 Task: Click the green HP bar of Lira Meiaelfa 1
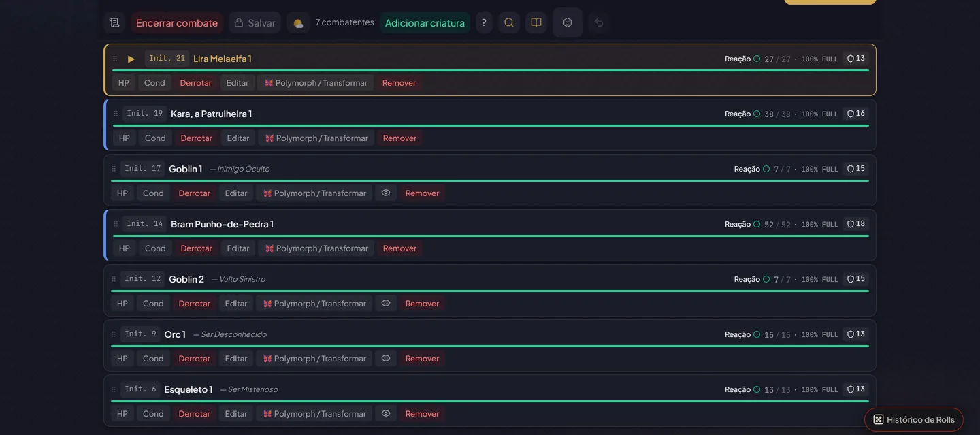[490, 70]
